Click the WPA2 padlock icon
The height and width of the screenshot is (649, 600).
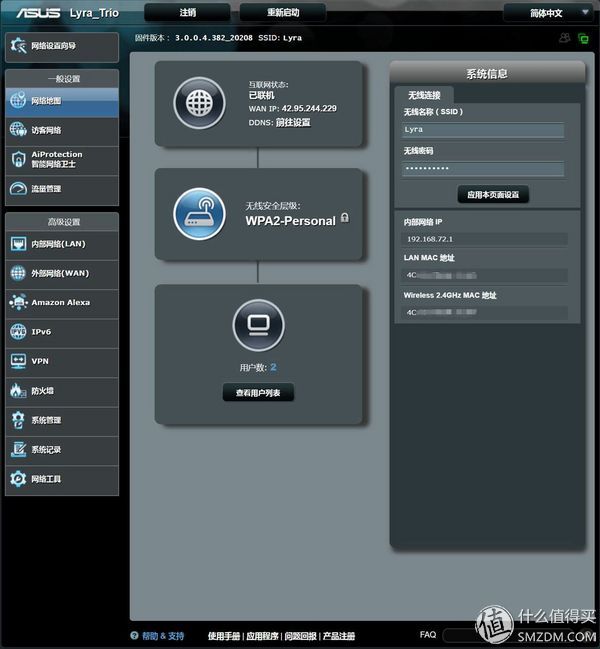click(x=345, y=217)
